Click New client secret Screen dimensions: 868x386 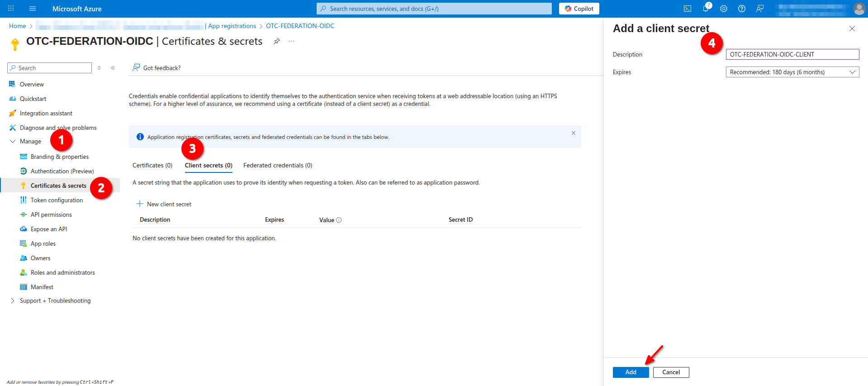(164, 204)
